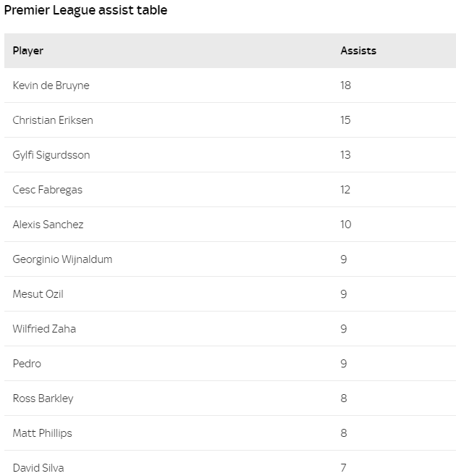This screenshot has width=456, height=476.
Task: Select the Gylfi Sigurdsson player name
Action: click(x=51, y=155)
